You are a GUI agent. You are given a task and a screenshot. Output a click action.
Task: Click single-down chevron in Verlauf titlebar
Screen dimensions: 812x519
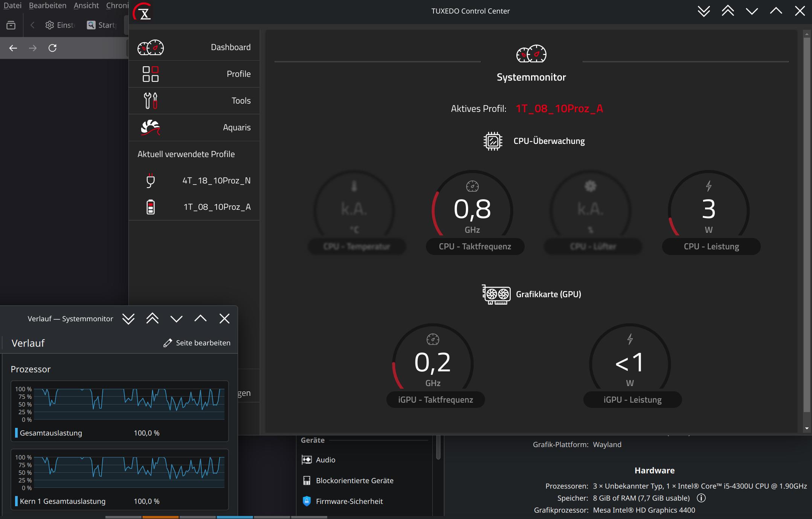176,319
